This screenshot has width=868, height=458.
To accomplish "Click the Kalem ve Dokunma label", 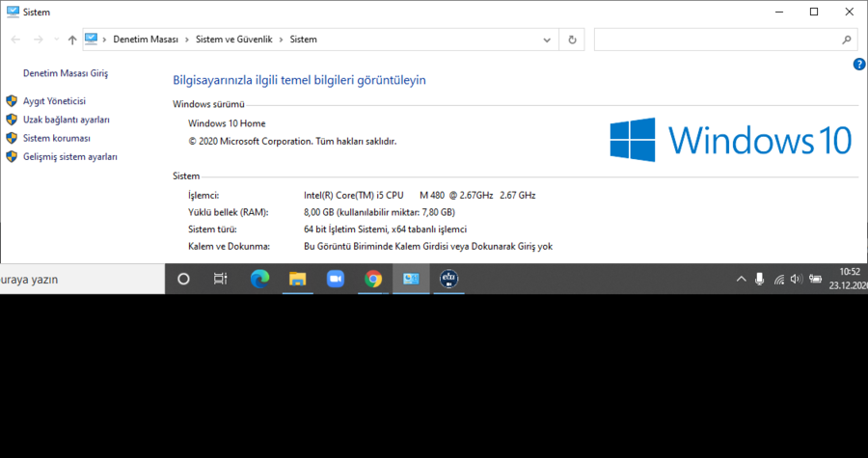I will pos(230,246).
